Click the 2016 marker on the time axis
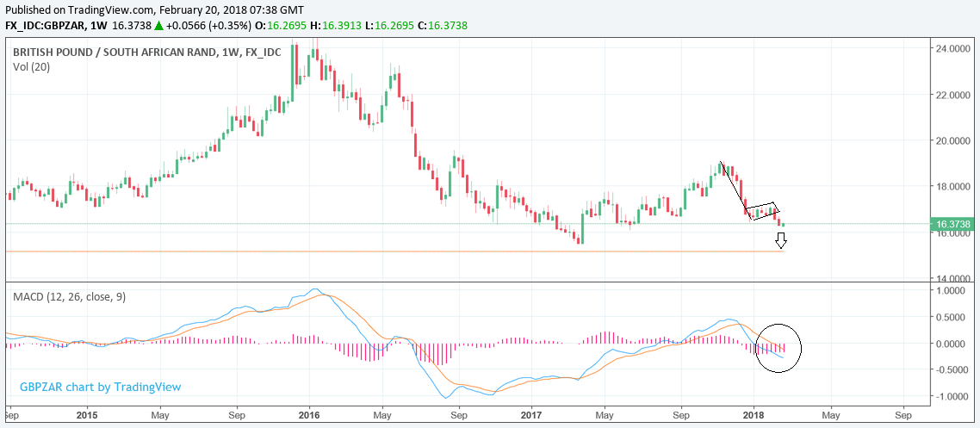This screenshot has height=428, width=980. coord(309,414)
